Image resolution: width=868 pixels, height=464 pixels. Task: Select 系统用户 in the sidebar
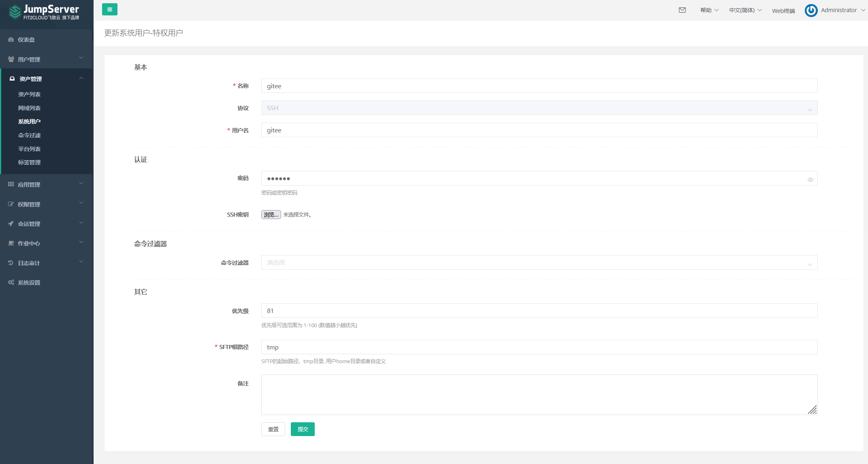[x=29, y=121]
